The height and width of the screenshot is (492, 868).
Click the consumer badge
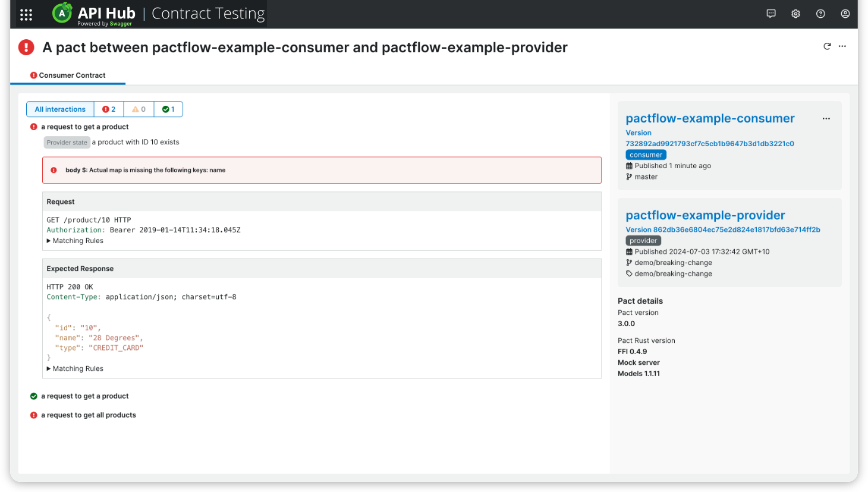[x=646, y=155]
